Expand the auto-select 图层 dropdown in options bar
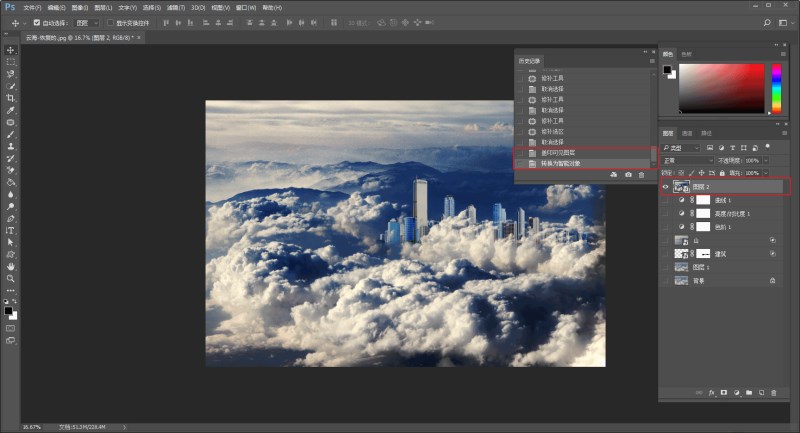The width and height of the screenshot is (800, 433). click(87, 22)
